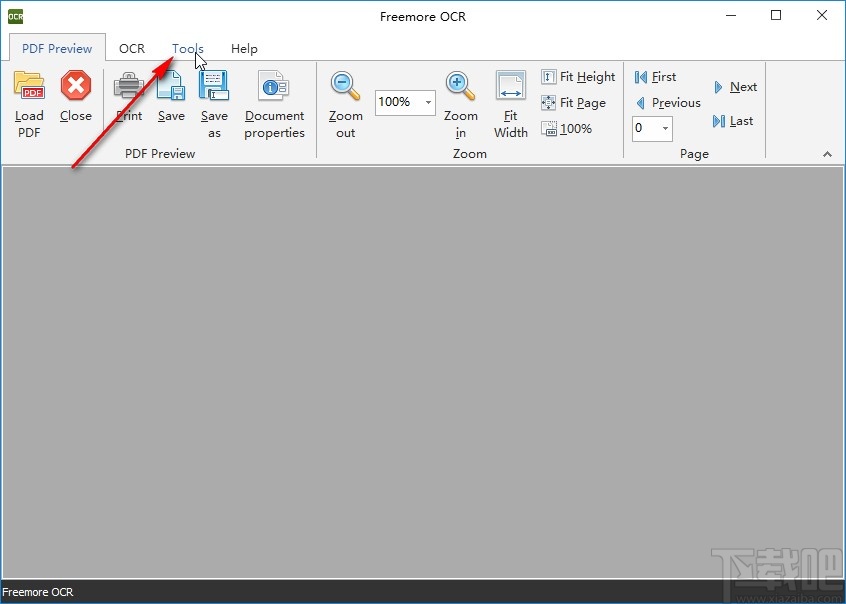The height and width of the screenshot is (604, 846).
Task: Open the Tools tab
Action: point(187,49)
